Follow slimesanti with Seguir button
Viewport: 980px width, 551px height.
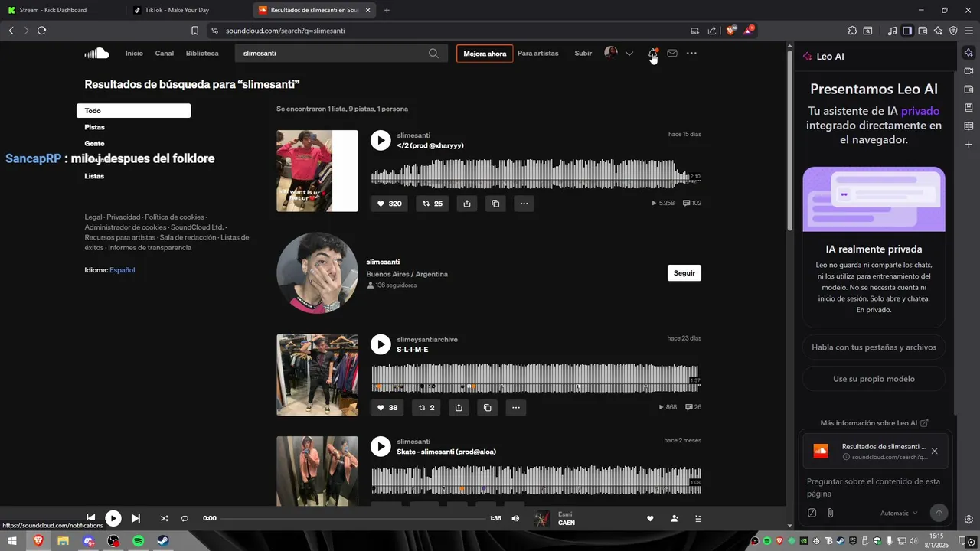click(684, 273)
